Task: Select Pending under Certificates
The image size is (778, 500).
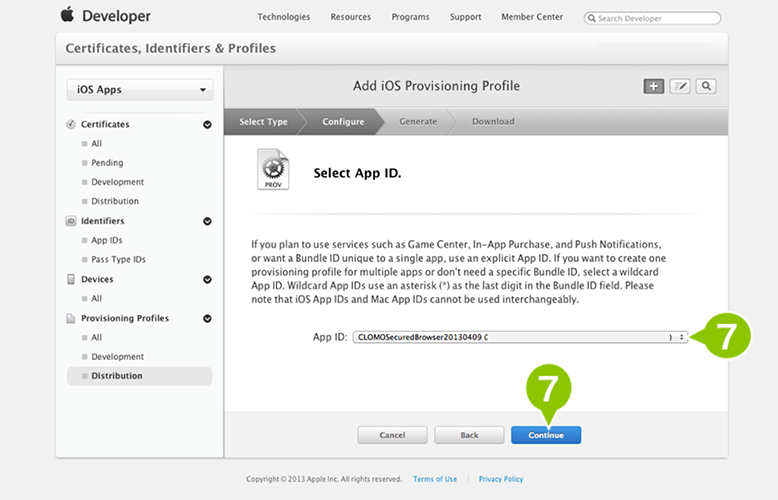Action: 107,163
